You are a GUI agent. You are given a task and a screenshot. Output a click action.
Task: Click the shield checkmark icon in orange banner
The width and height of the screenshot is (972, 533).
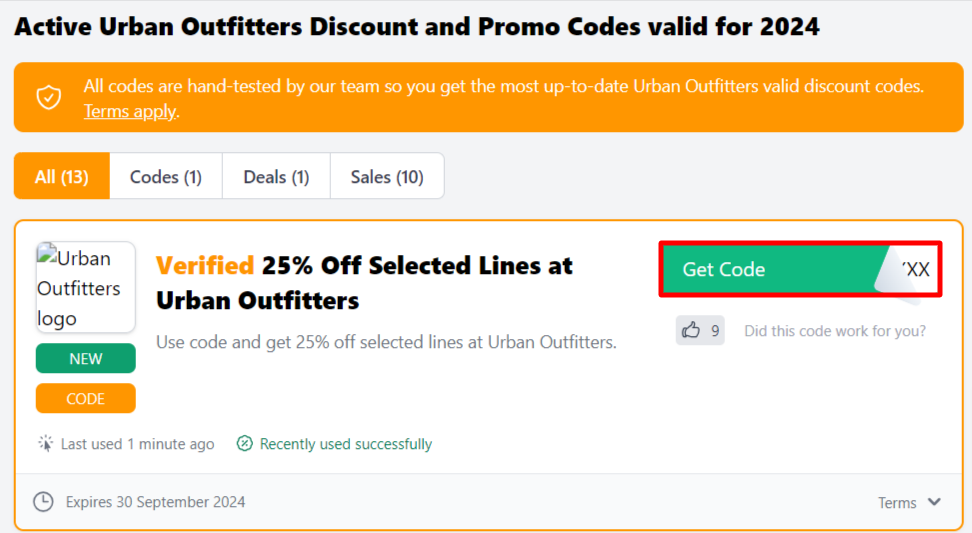click(48, 97)
